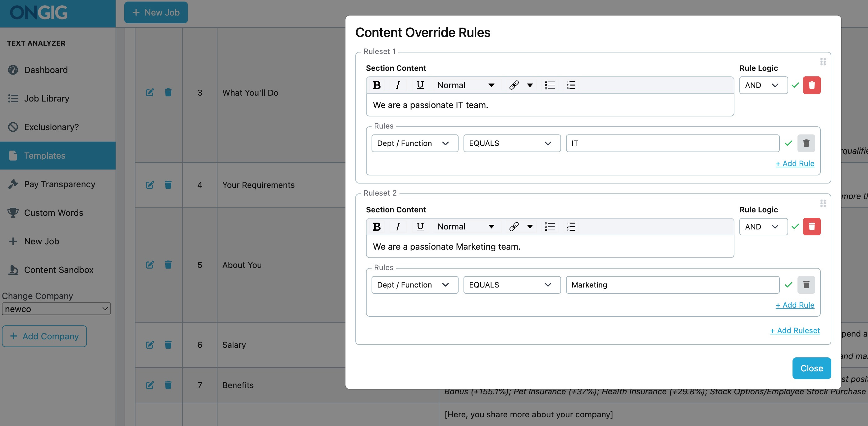868x426 pixels.
Task: Add bulleted list in Ruleset 2 editor
Action: coord(550,227)
